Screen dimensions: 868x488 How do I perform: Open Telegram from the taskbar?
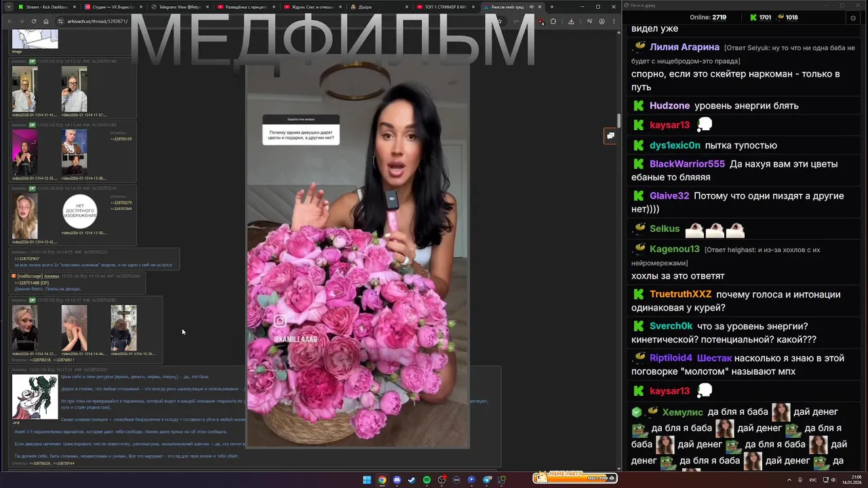[486, 480]
